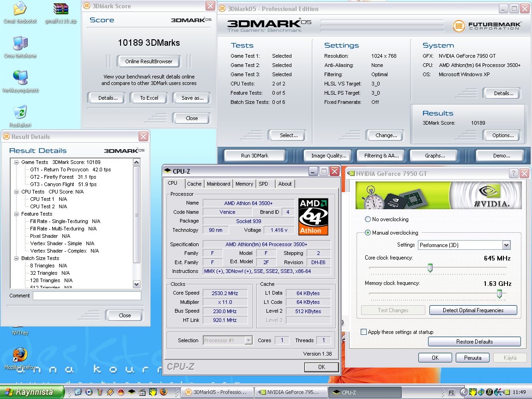
Task: Click NVIDIA settings tray icon
Action: tap(506, 392)
